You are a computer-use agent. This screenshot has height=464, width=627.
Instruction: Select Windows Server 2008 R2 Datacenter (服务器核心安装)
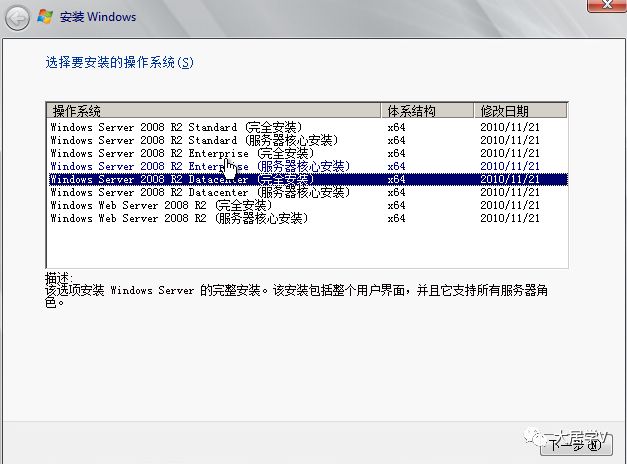point(307,192)
